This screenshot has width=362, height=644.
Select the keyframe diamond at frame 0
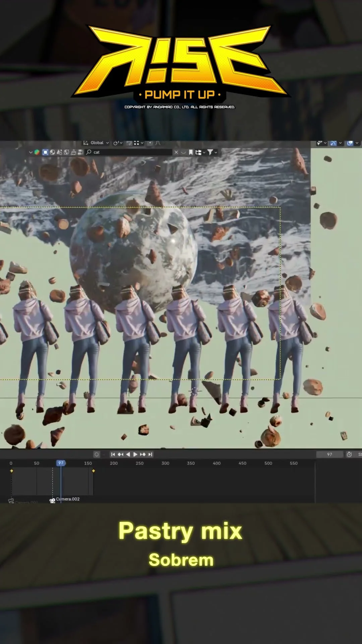(x=11, y=471)
